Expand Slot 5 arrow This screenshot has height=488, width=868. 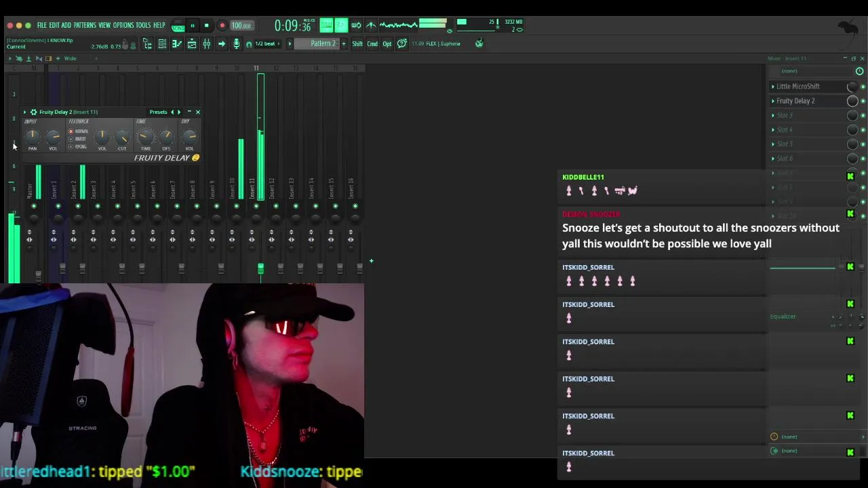tap(773, 144)
